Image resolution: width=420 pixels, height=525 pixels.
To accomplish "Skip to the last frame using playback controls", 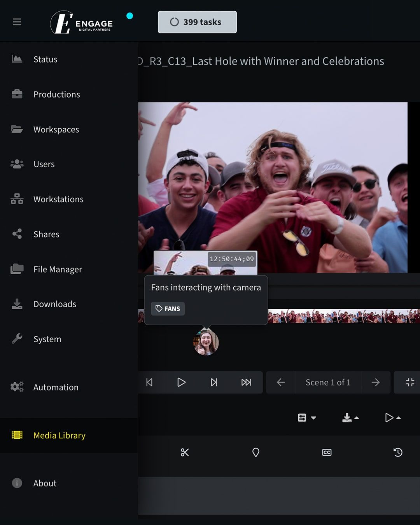I will click(x=246, y=382).
